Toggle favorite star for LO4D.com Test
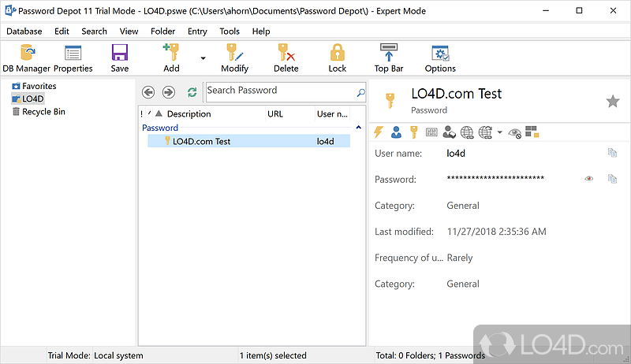The image size is (631, 364). [613, 102]
